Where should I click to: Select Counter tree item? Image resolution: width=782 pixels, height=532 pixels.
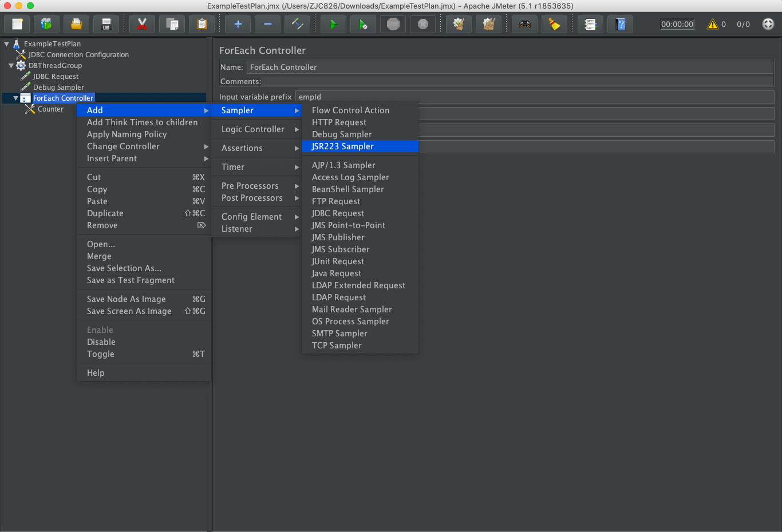pyautogui.click(x=50, y=109)
